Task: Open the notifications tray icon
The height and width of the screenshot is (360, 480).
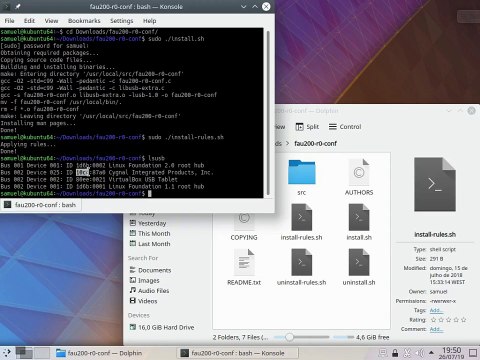Action: pos(383,353)
